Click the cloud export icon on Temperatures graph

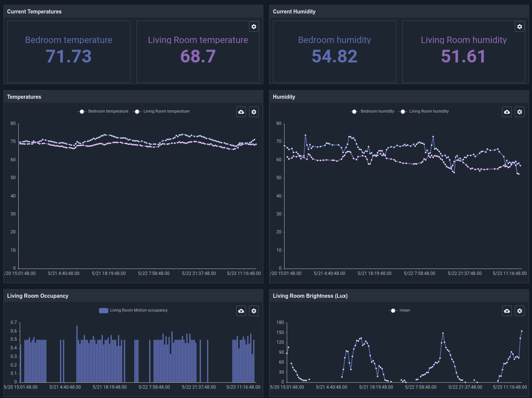pos(241,111)
